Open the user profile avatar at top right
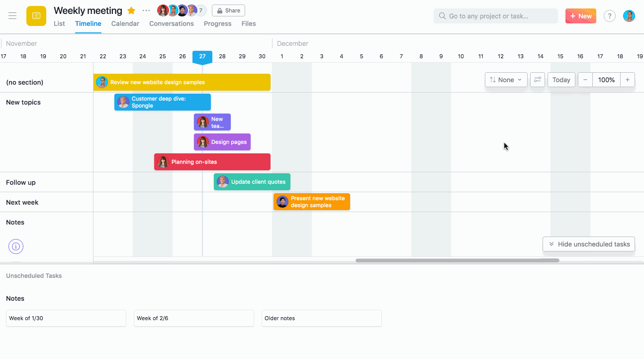Screen dimensions: 644x359 pos(629,16)
